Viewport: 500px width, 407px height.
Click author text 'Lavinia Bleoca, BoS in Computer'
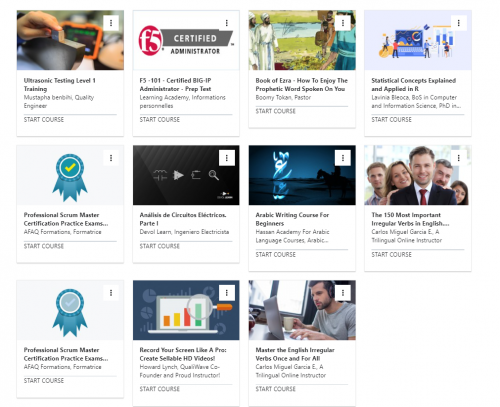tap(417, 102)
